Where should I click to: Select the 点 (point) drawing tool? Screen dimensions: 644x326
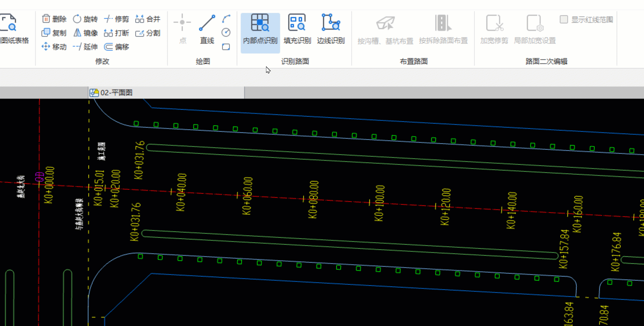coord(183,29)
